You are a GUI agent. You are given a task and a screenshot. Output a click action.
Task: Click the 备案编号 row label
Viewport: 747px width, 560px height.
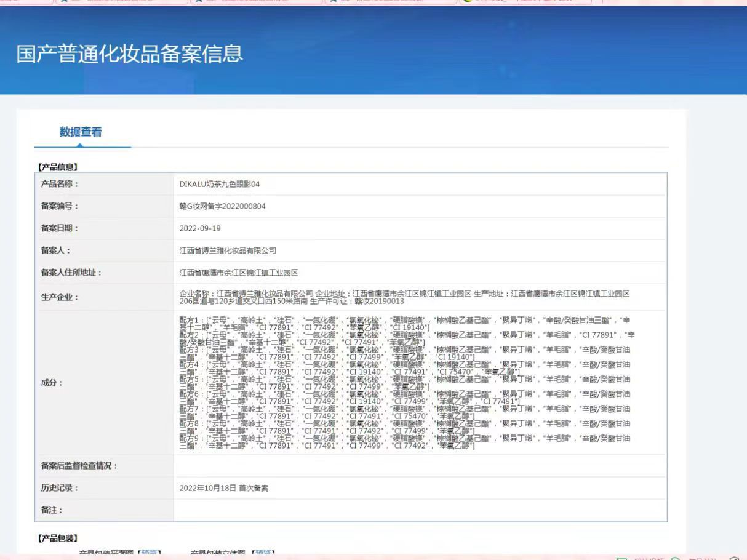point(60,206)
